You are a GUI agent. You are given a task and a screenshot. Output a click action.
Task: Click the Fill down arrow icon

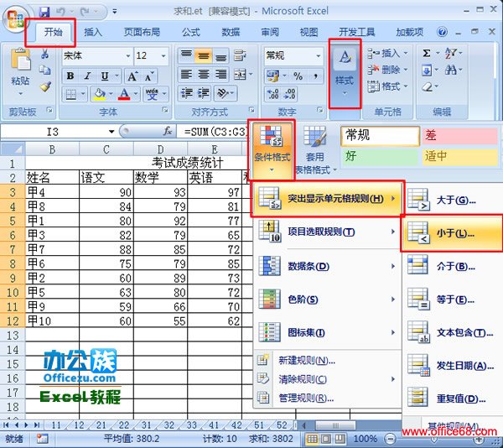tap(427, 70)
